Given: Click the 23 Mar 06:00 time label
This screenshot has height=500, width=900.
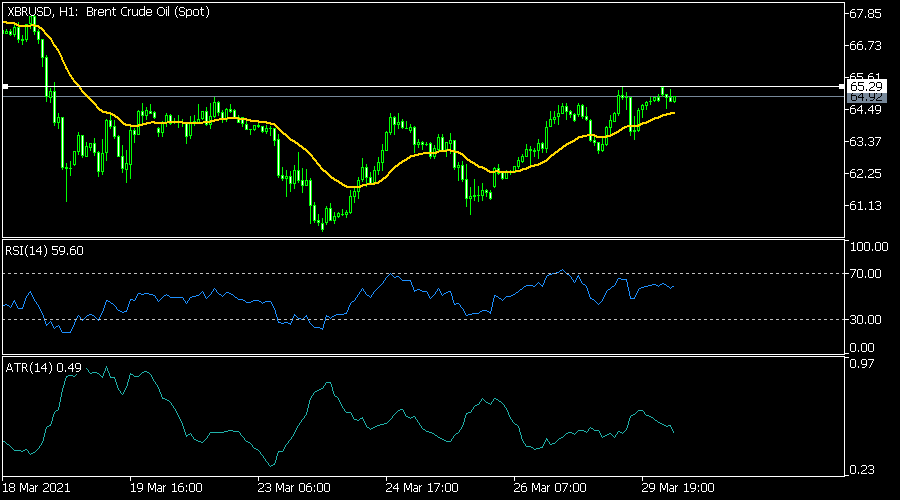Looking at the screenshot, I should pos(295,489).
